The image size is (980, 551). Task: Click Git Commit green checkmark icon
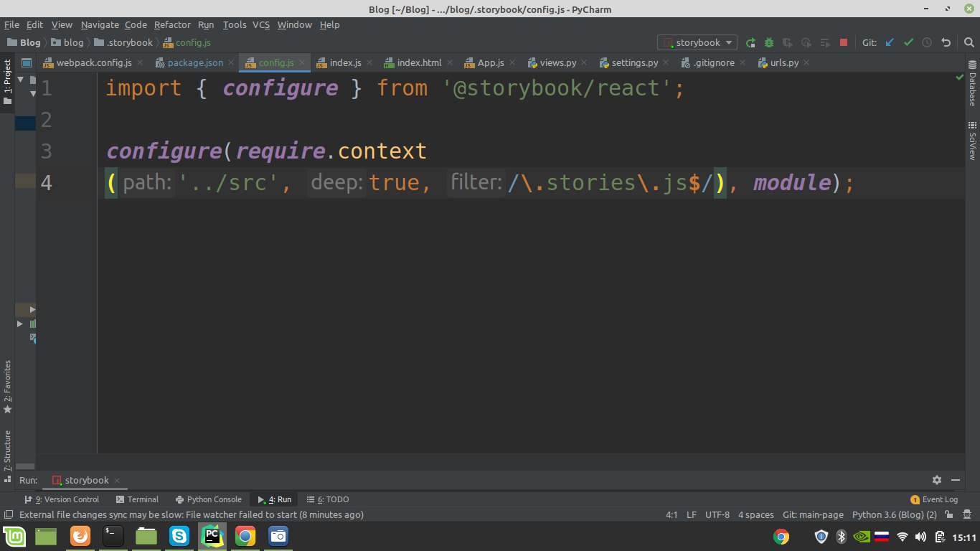908,42
